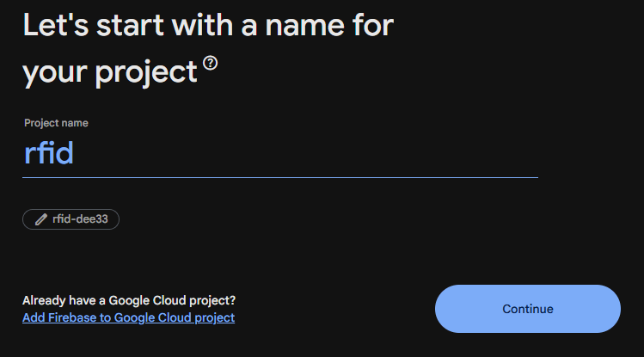This screenshot has height=357, width=644.
Task: Open help tooltip beside the project heading
Action: (x=210, y=65)
